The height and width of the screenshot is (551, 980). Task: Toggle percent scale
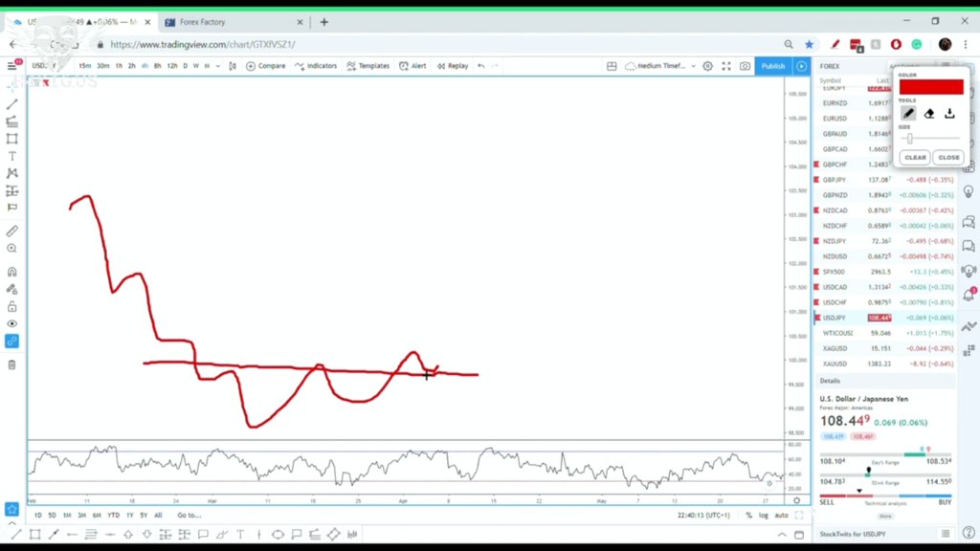(x=748, y=516)
